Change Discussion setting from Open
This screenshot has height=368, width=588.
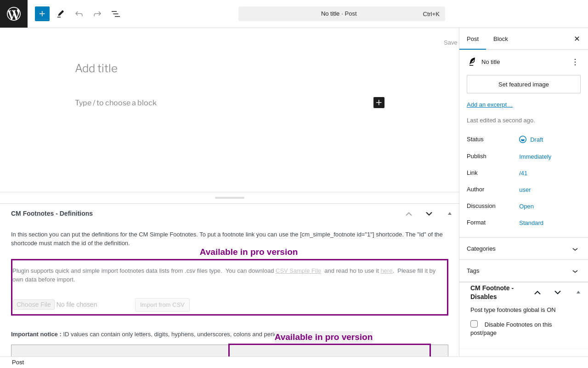(526, 206)
